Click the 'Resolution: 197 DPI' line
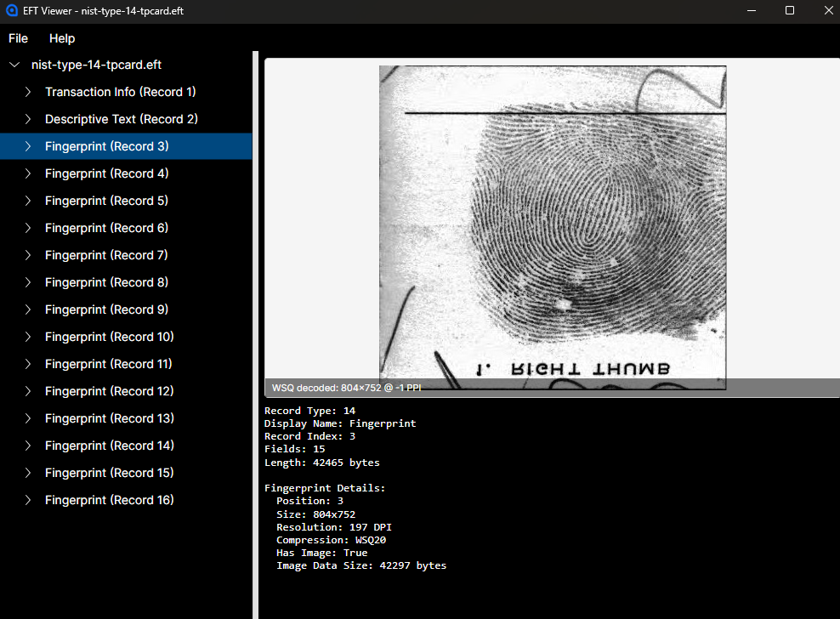840x619 pixels. pos(334,527)
